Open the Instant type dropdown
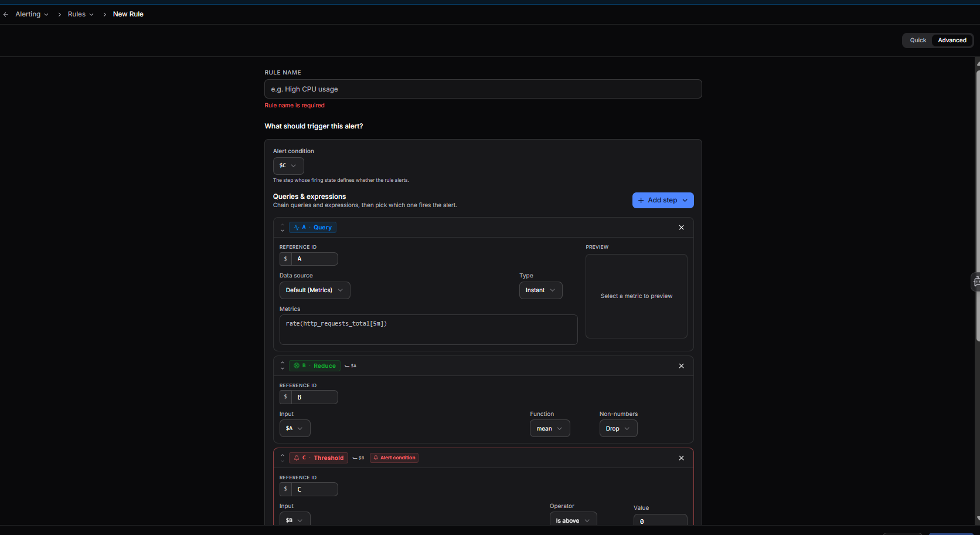 pyautogui.click(x=540, y=290)
